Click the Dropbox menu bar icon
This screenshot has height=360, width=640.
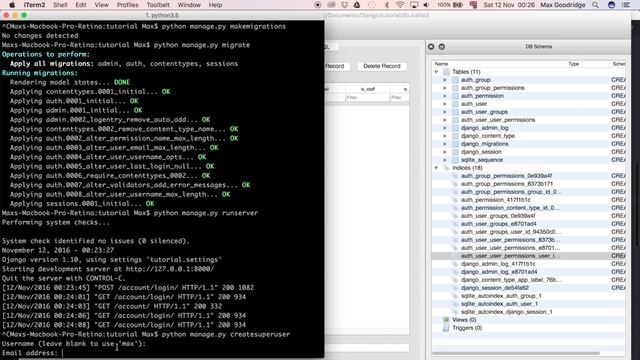tap(344, 5)
